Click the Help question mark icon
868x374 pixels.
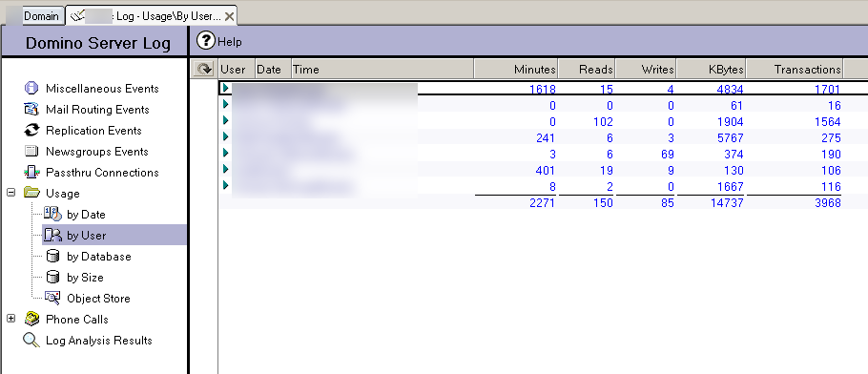click(x=206, y=41)
